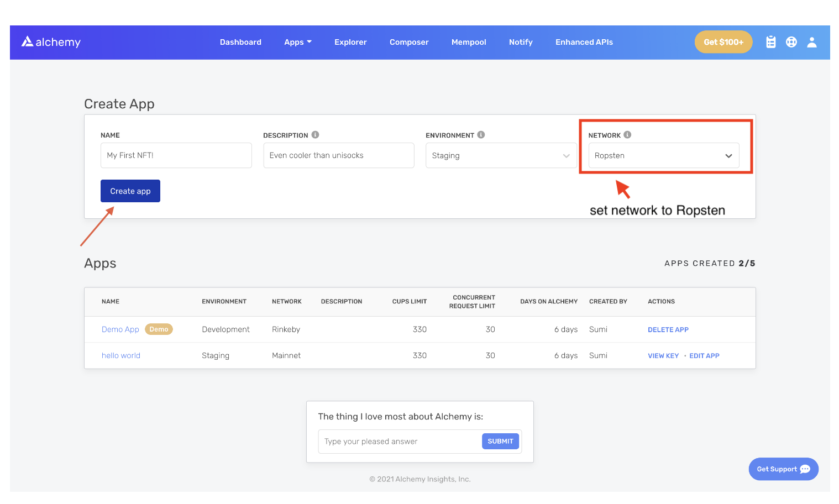Go to the Dashboard tab
839x504 pixels.
click(x=240, y=42)
